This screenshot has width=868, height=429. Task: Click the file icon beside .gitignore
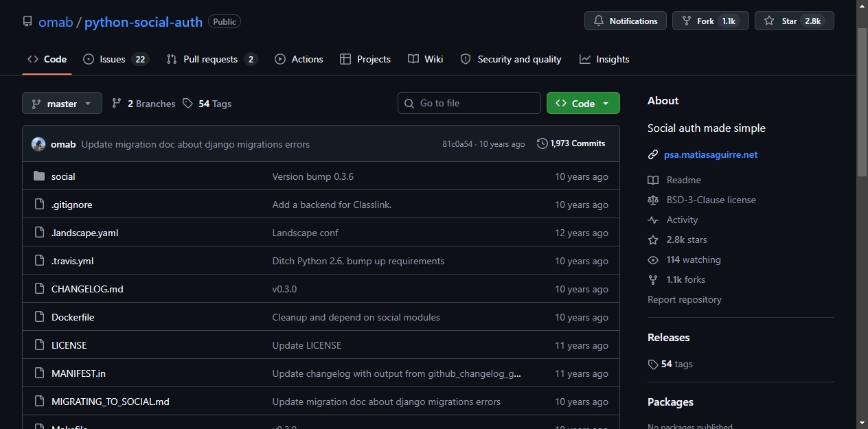[x=39, y=205]
